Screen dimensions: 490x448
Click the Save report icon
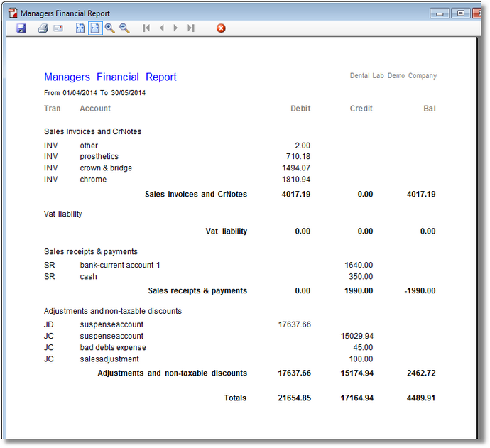coord(21,28)
